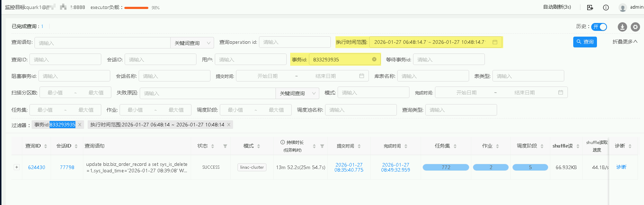Focus the 库表名称 input field
644x205 pixels.
433,76
